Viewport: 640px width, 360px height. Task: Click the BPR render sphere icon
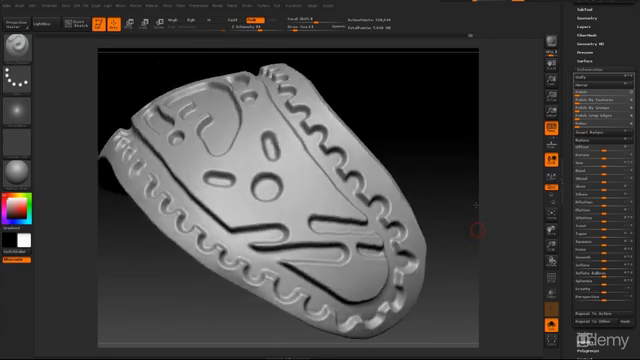pyautogui.click(x=551, y=42)
